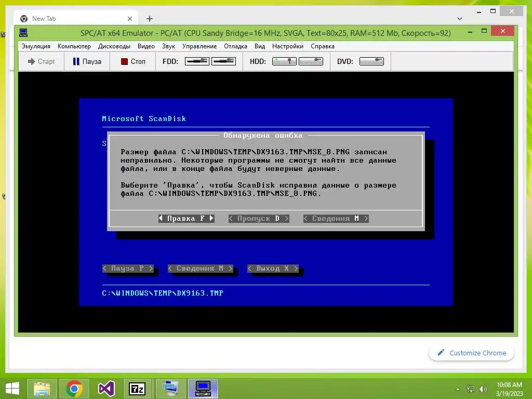The height and width of the screenshot is (399, 532).
Task: Open the Эмуляция menu
Action: coord(36,46)
